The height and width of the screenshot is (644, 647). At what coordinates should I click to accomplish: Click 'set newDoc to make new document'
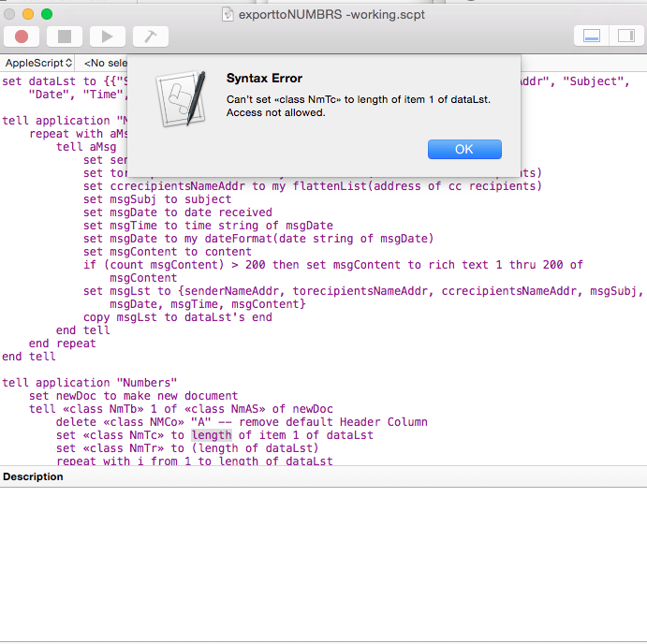133,396
